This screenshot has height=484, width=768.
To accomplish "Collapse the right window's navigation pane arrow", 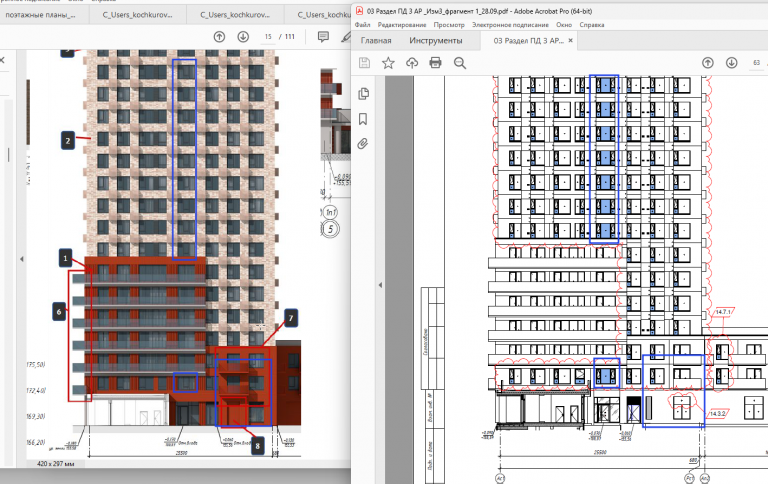I will coord(380,285).
